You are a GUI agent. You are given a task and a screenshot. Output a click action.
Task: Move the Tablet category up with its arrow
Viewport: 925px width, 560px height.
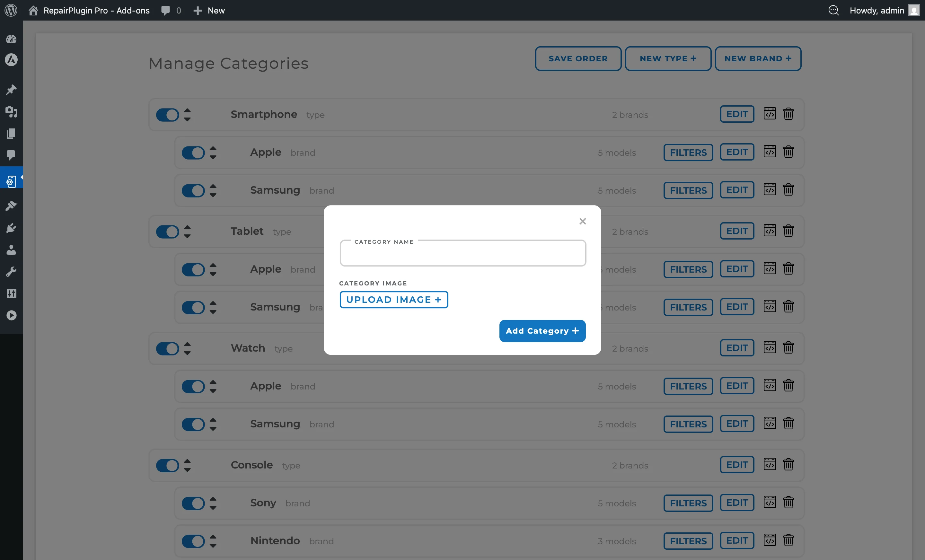pyautogui.click(x=187, y=228)
